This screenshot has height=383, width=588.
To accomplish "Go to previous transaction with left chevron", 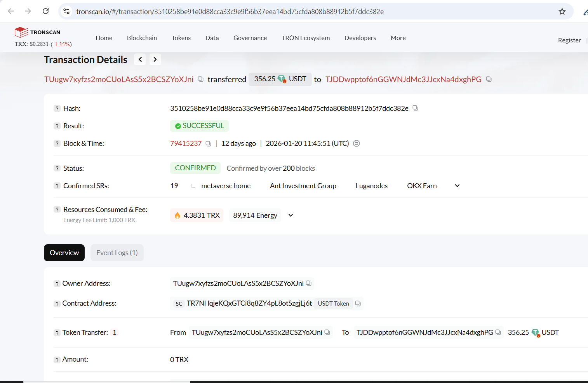I will [x=140, y=59].
